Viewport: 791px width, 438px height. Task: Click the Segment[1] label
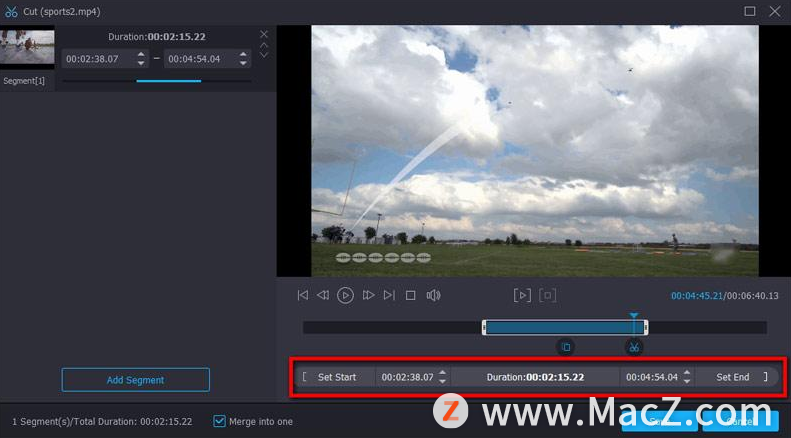(24, 81)
